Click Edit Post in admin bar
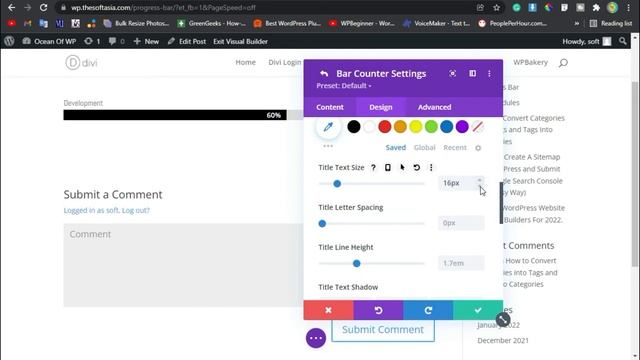 pyautogui.click(x=187, y=41)
